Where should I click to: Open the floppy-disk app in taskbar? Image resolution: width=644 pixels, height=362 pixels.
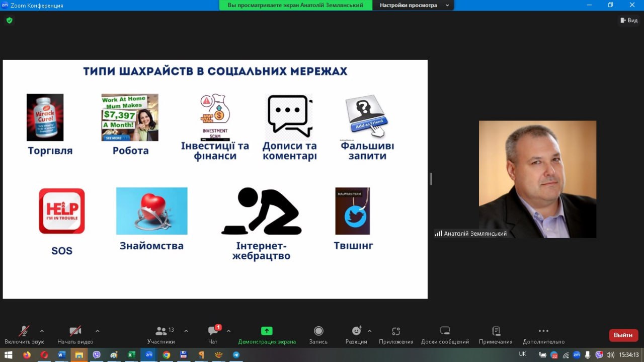click(184, 354)
